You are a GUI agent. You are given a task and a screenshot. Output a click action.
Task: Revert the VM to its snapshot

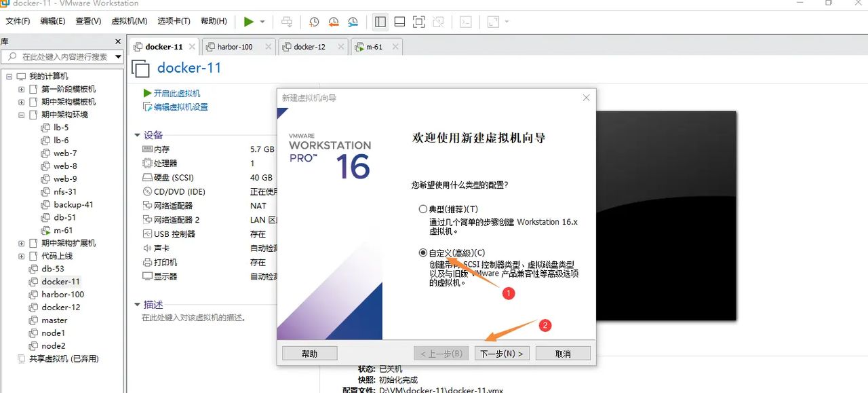click(333, 22)
